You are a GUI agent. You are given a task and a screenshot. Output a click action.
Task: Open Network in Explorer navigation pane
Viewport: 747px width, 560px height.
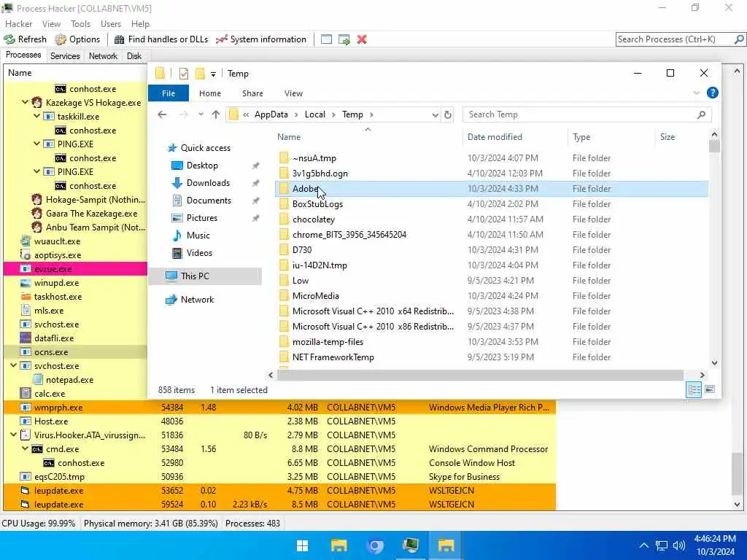(197, 300)
